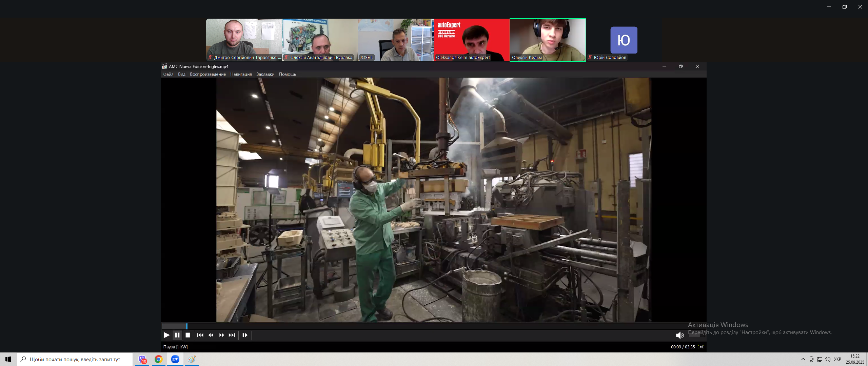Image resolution: width=868 pixels, height=366 pixels.
Task: Click the fast forward button
Action: (x=221, y=335)
